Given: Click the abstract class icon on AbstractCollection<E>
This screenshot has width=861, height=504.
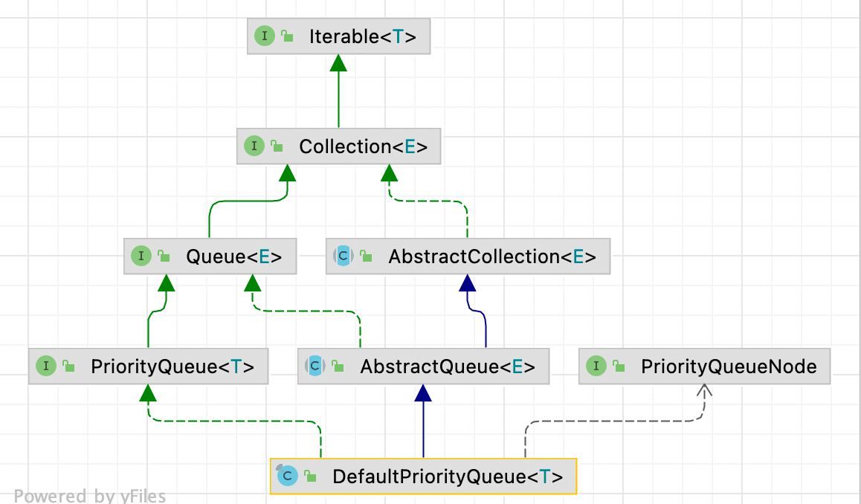Looking at the screenshot, I should click(343, 256).
